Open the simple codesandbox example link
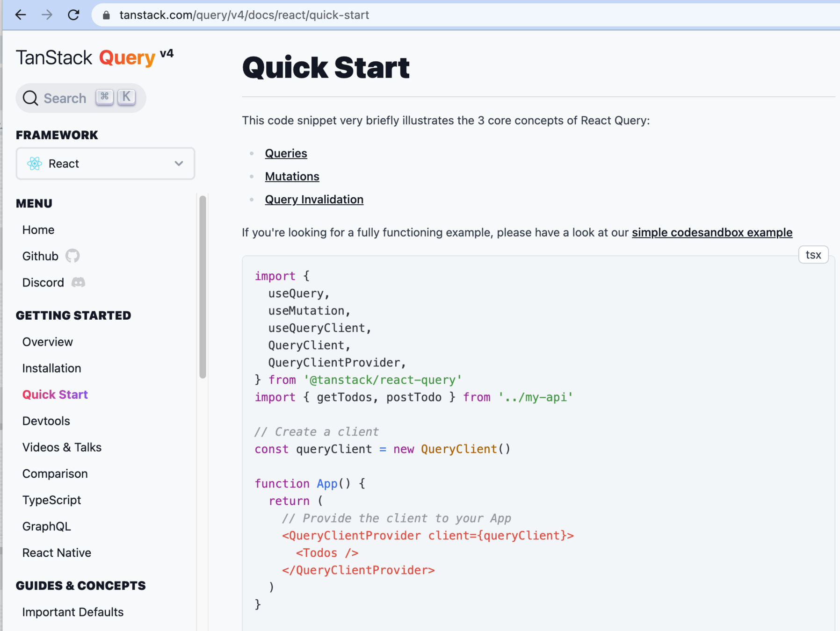 coord(712,232)
